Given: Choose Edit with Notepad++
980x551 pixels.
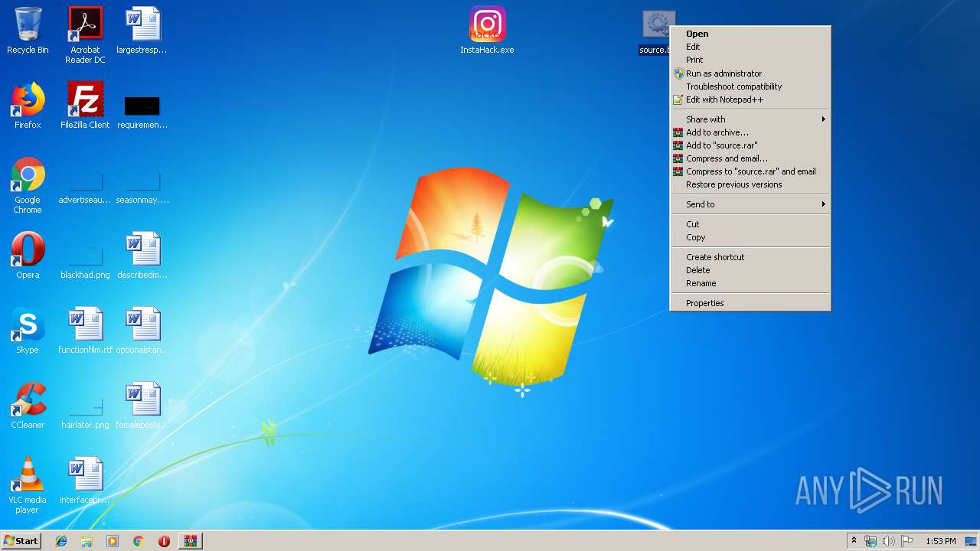Looking at the screenshot, I should [750, 99].
